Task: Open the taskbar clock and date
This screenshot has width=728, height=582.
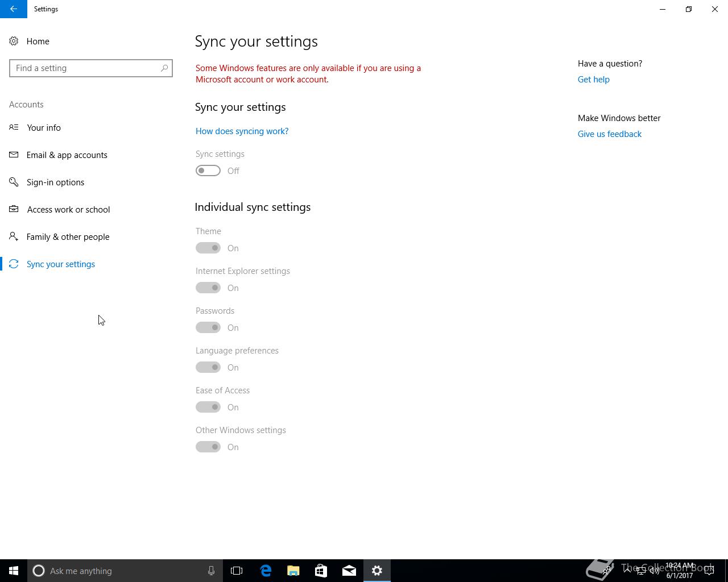Action: (680, 571)
